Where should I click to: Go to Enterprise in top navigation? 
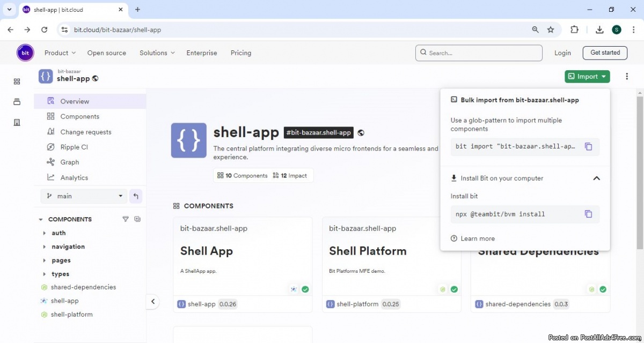202,53
